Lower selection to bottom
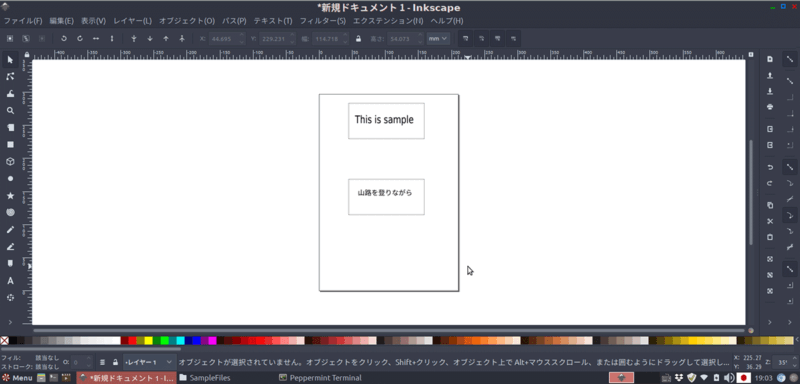Viewport: 800px width, 384px height. click(134, 38)
